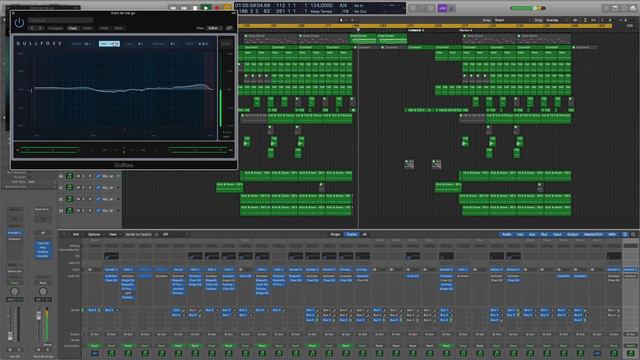
Task: Go to next preset in plug-in header
Action: tap(40, 28)
